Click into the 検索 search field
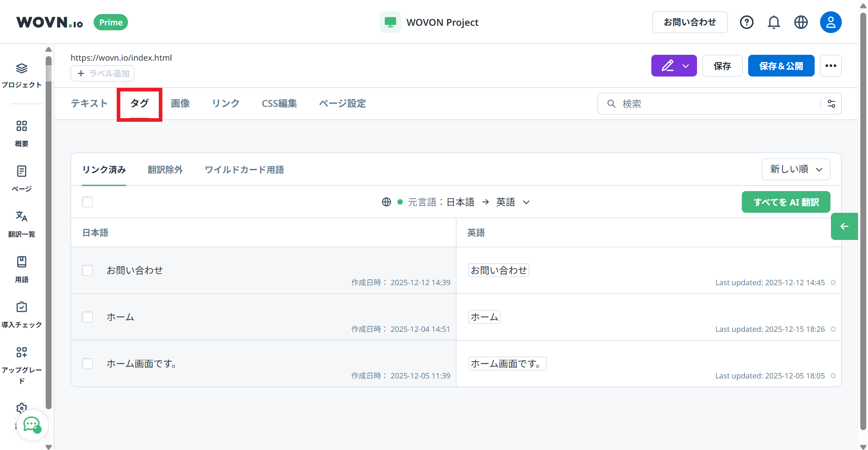The width and height of the screenshot is (868, 450). (719, 104)
